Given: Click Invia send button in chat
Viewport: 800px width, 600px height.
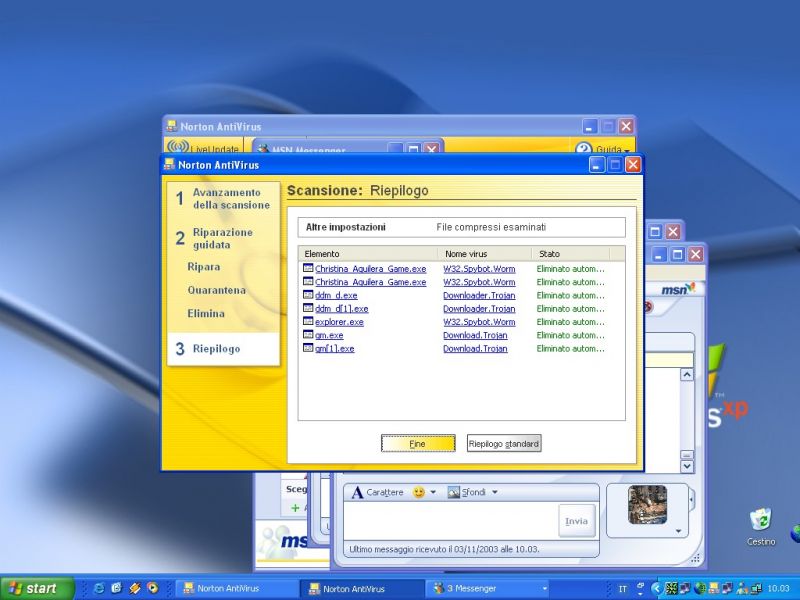Looking at the screenshot, I should (577, 521).
